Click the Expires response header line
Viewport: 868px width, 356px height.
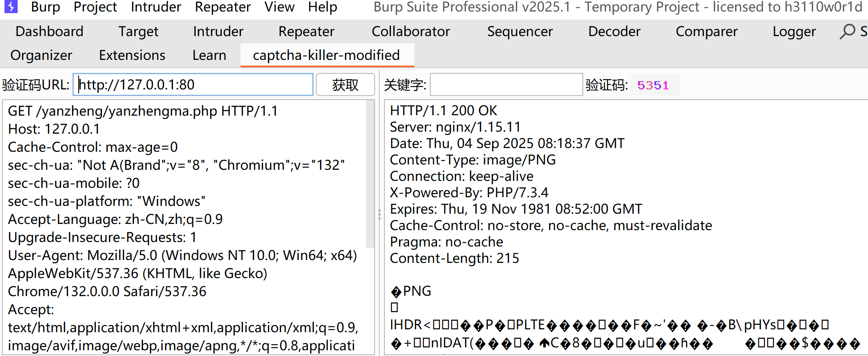516,209
